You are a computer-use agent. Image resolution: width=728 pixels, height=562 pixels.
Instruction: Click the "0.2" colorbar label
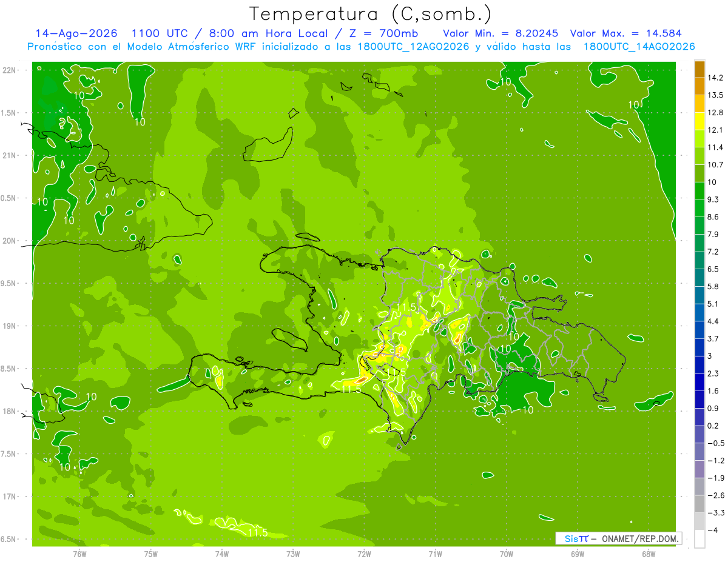pos(713,426)
